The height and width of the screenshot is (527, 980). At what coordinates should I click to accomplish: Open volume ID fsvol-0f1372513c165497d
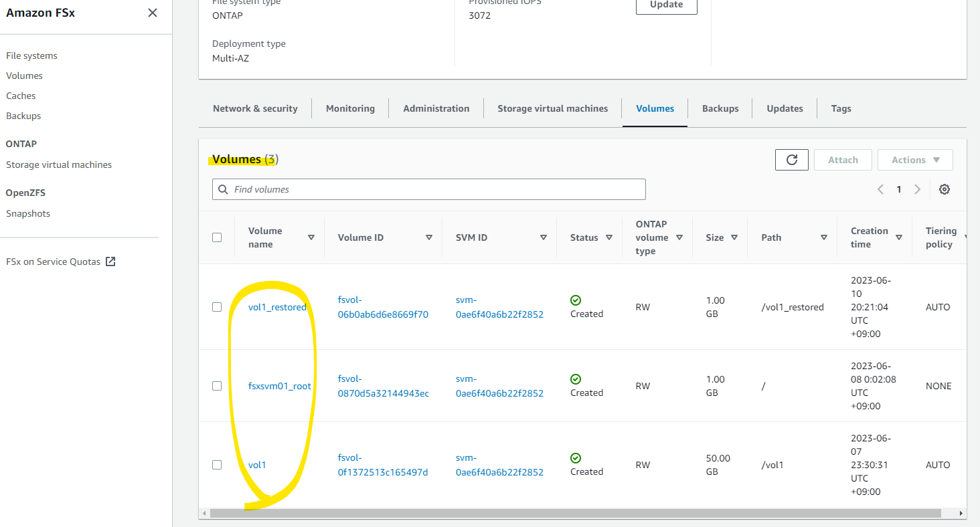(x=383, y=465)
